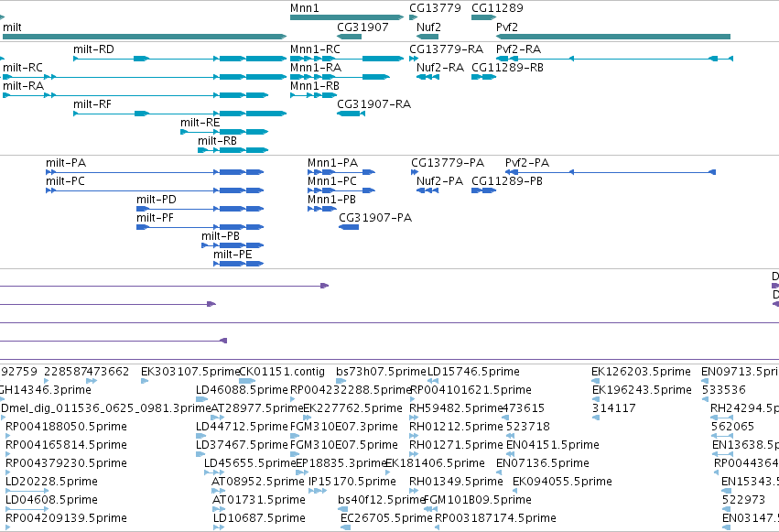Image resolution: width=779 pixels, height=532 pixels.
Task: Select the EK094055.5prime label
Action: 562,482
